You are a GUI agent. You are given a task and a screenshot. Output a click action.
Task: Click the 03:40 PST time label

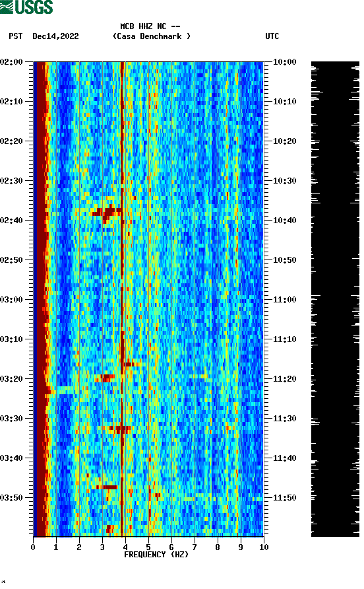pos(12,458)
